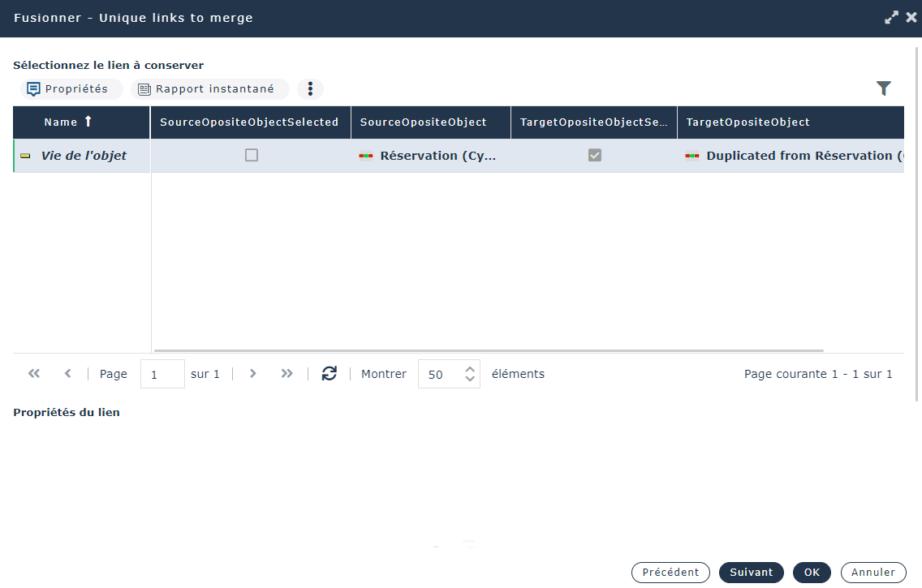The image size is (922, 588).
Task: Open Rapport instantané in the toolbar
Action: (x=209, y=89)
